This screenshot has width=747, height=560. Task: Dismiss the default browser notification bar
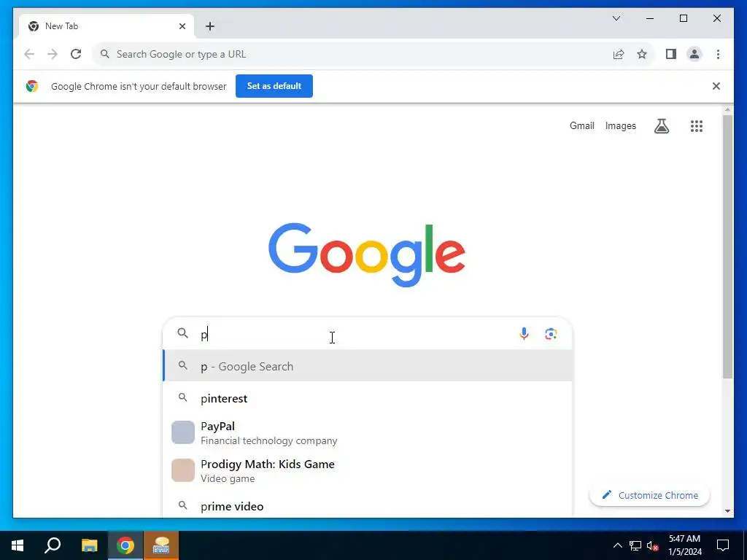[x=716, y=86]
